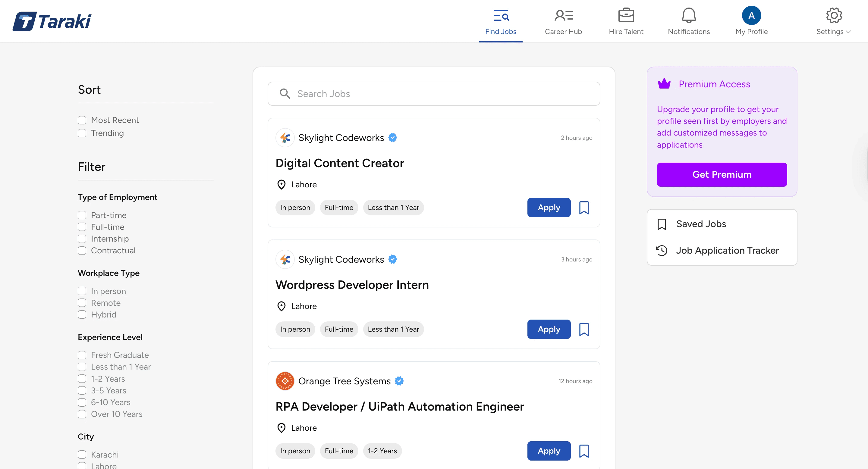The width and height of the screenshot is (868, 469).
Task: Open the Notifications bell
Action: 688,15
